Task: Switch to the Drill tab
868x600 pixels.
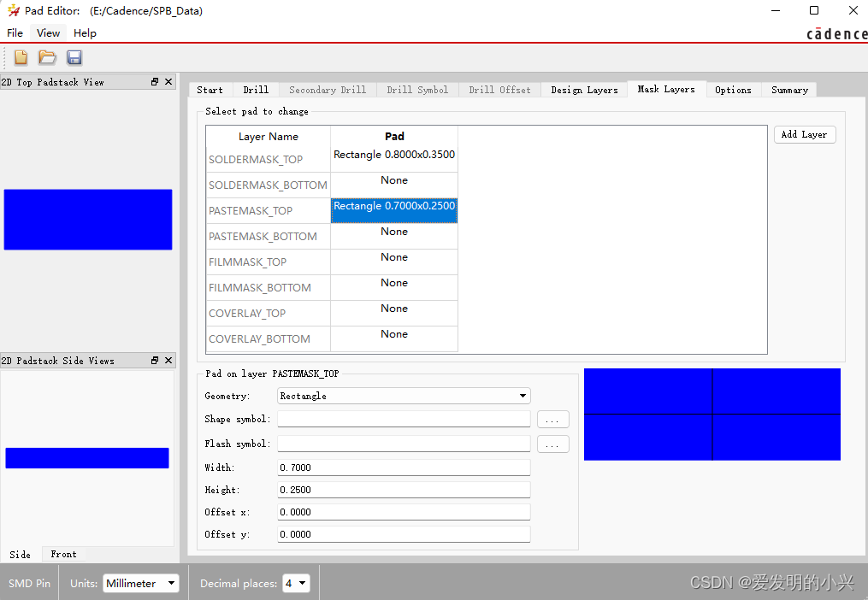Action: point(256,90)
